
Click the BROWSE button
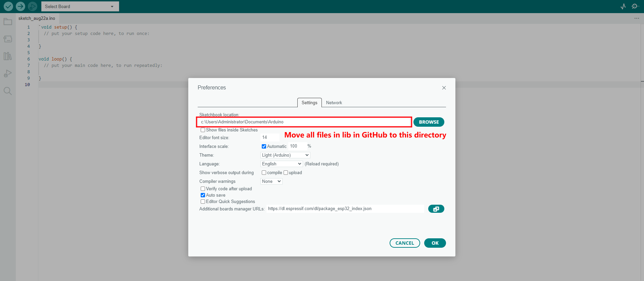pyautogui.click(x=429, y=122)
